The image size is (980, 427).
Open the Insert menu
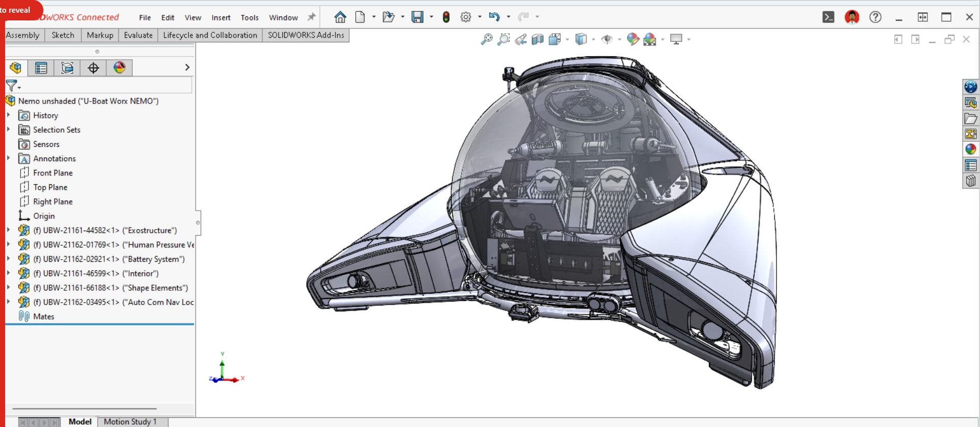coord(221,17)
